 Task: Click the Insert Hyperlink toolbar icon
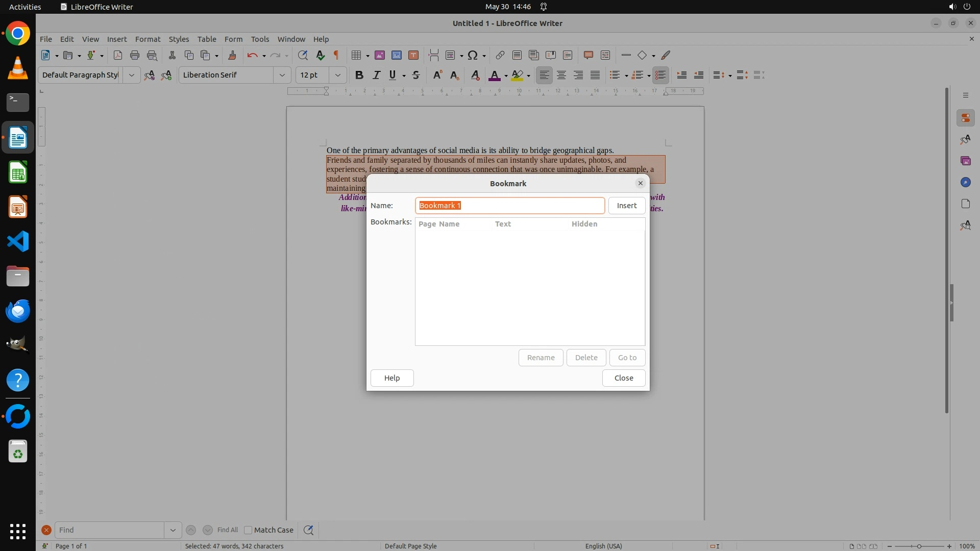coord(500,55)
